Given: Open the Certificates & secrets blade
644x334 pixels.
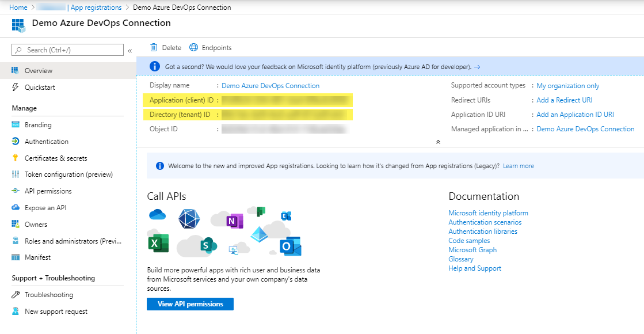Looking at the screenshot, I should coord(49,157).
